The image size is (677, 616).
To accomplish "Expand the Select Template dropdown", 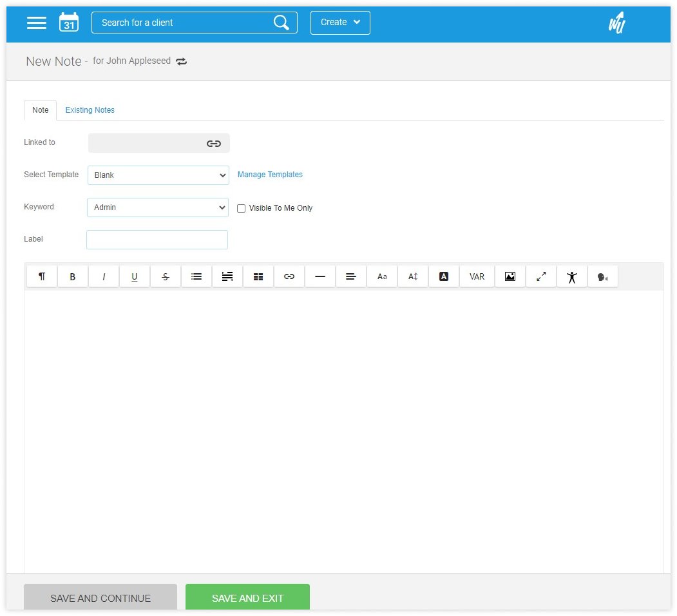I will click(158, 175).
